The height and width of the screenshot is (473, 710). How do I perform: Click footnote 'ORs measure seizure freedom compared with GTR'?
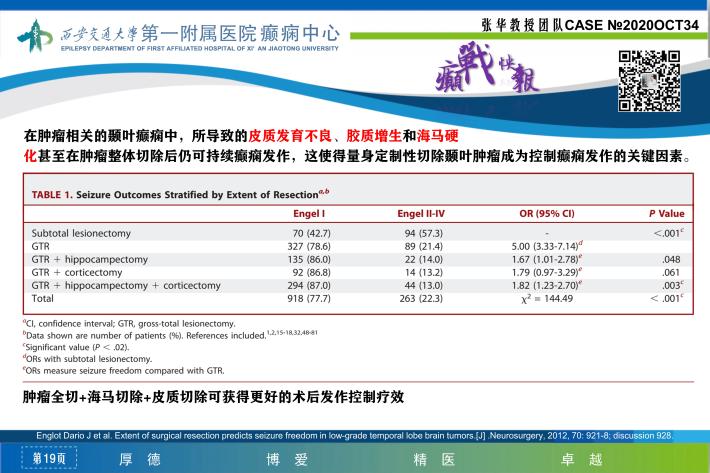[x=125, y=371]
